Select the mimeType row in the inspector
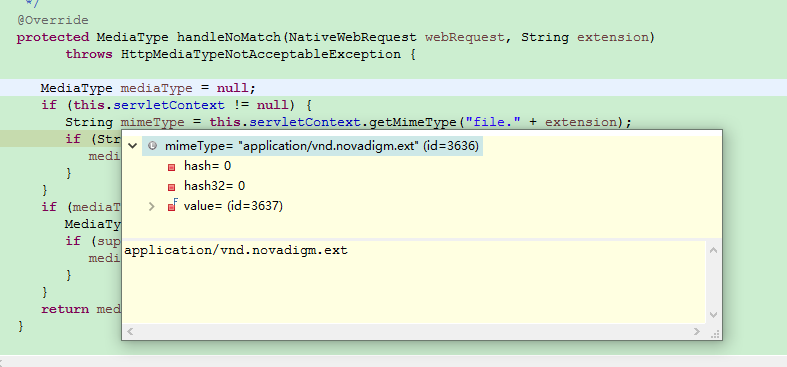This screenshot has height=367, width=787. tap(312, 146)
